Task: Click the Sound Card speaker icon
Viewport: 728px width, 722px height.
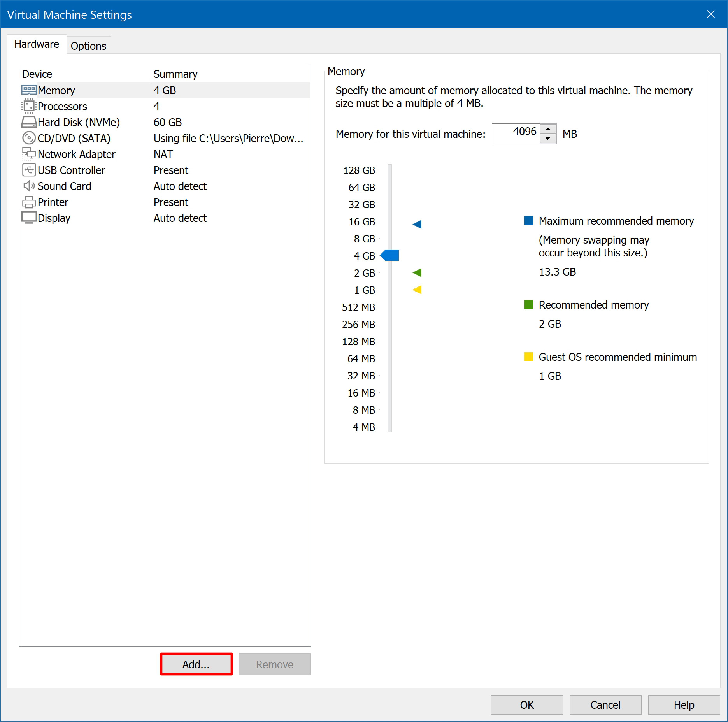Action: coord(29,186)
